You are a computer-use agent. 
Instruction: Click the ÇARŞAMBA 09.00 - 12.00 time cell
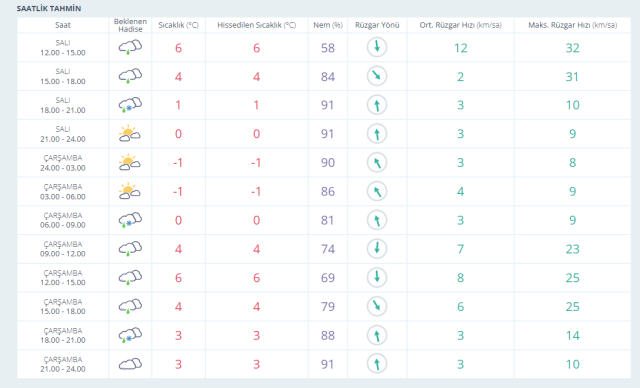point(63,249)
